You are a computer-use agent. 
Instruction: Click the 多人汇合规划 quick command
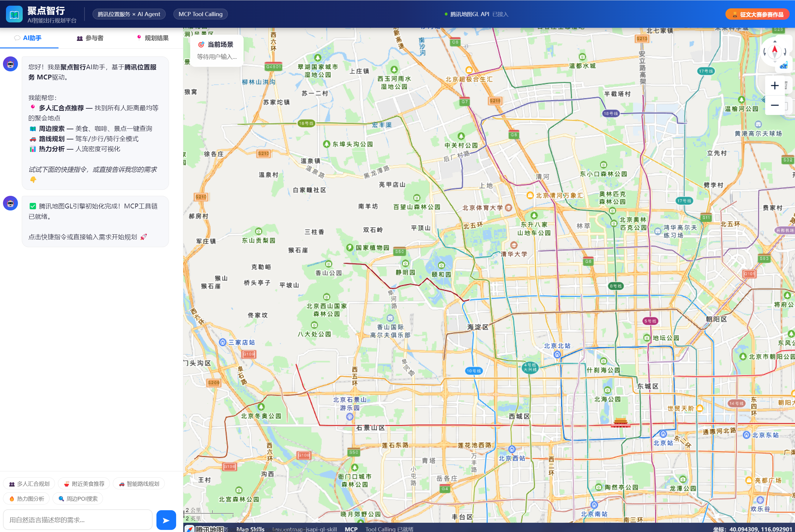[29, 484]
